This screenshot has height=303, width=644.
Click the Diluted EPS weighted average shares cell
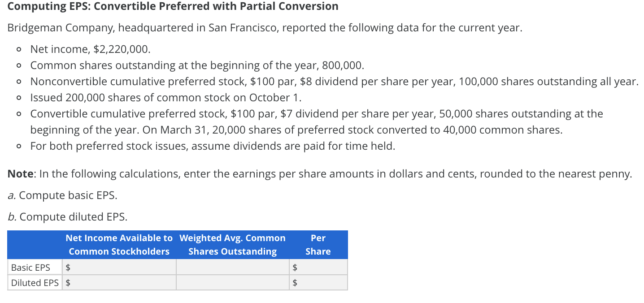tap(232, 283)
